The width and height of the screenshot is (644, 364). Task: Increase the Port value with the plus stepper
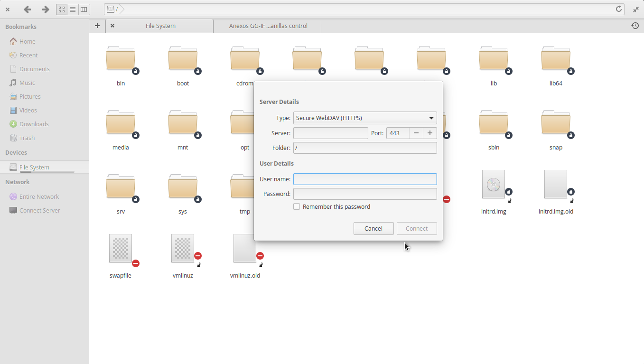(429, 133)
